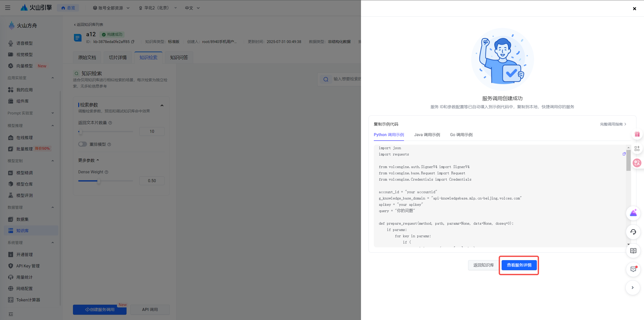Open 模型仓库 in the sidebar
The width and height of the screenshot is (644, 320).
click(24, 184)
